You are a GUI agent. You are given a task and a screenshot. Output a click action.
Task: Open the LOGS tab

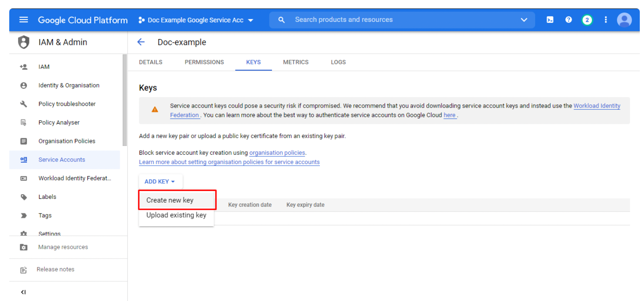(338, 62)
